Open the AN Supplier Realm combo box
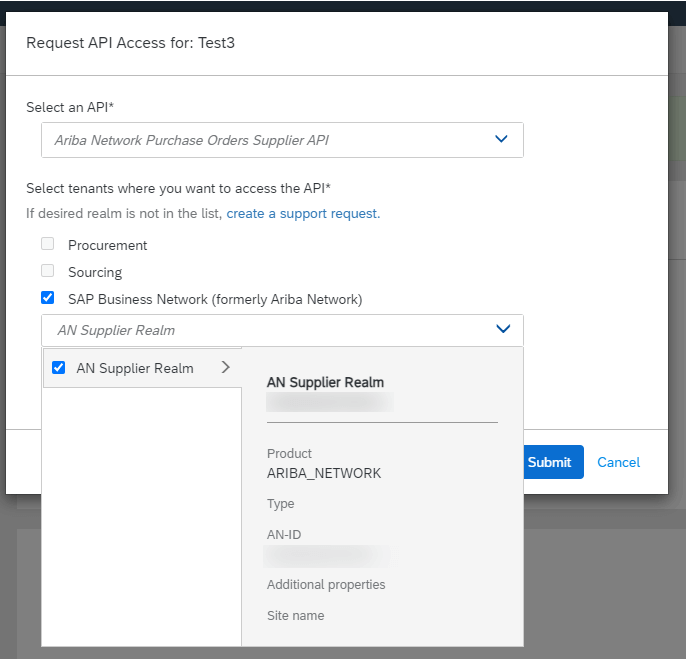This screenshot has height=659, width=686. [x=282, y=330]
